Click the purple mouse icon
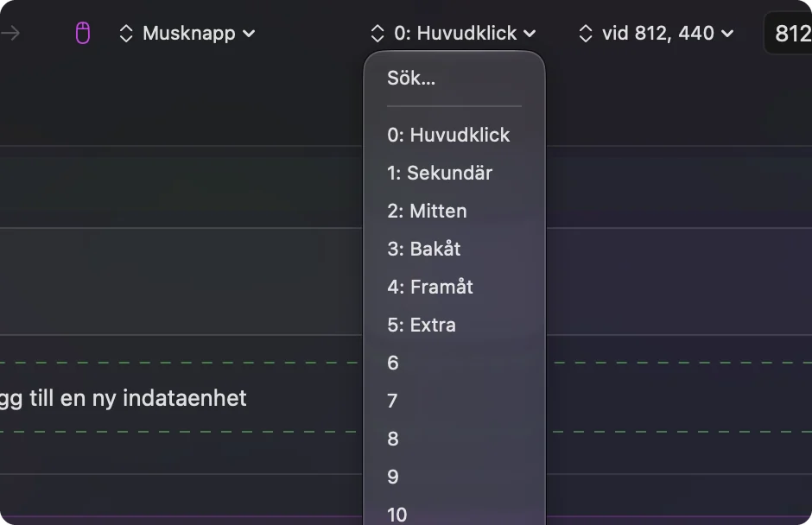 tap(83, 33)
